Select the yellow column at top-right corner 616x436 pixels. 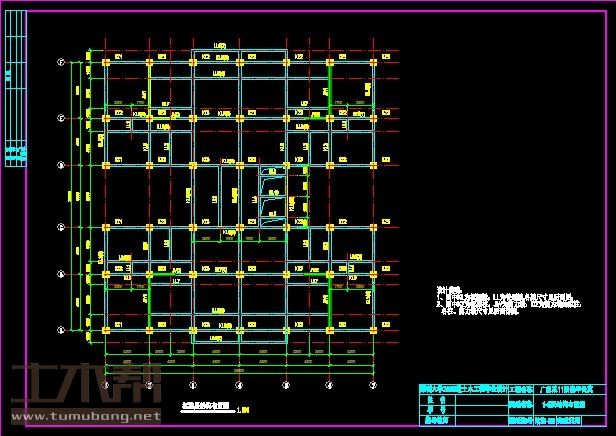point(372,62)
